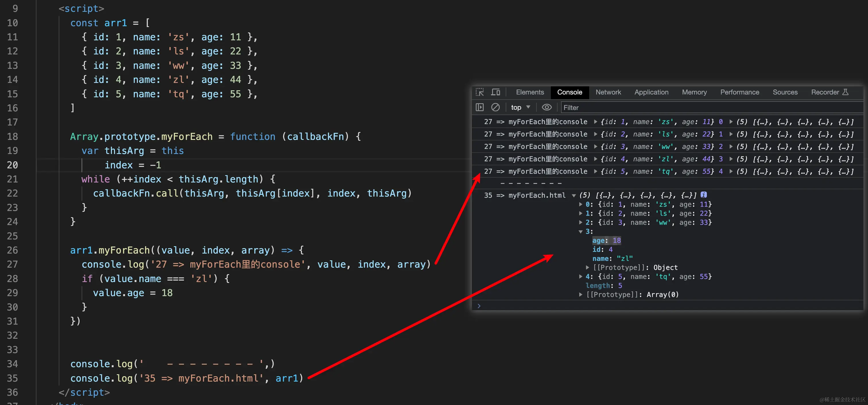Click the blue info badge beside array
868x405 pixels.
pos(704,194)
